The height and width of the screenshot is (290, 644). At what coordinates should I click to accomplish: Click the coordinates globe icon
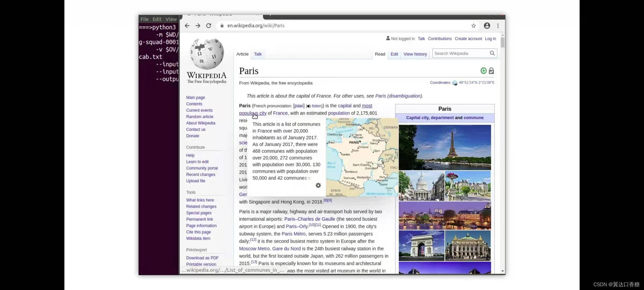[455, 83]
